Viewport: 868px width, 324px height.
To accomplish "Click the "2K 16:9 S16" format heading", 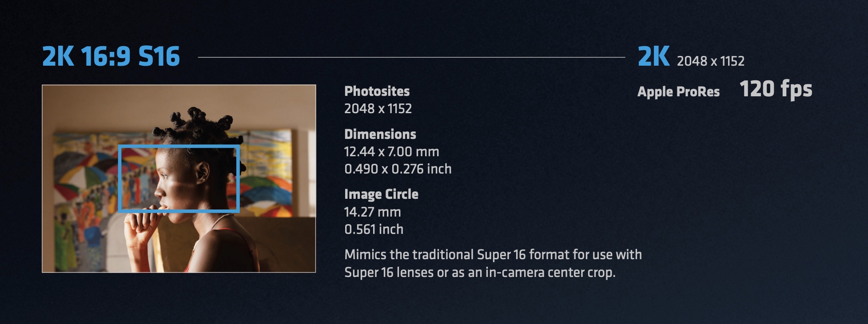I will pyautogui.click(x=111, y=56).
